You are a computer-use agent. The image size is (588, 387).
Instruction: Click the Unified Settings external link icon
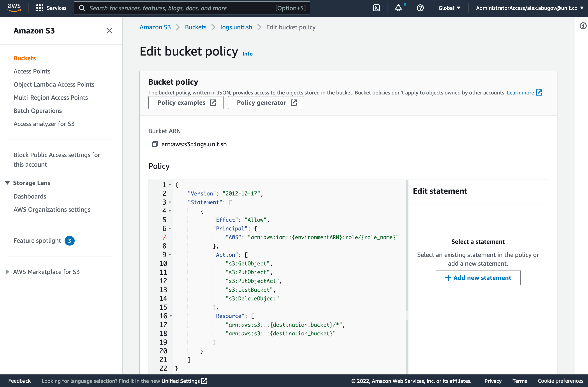(204, 381)
